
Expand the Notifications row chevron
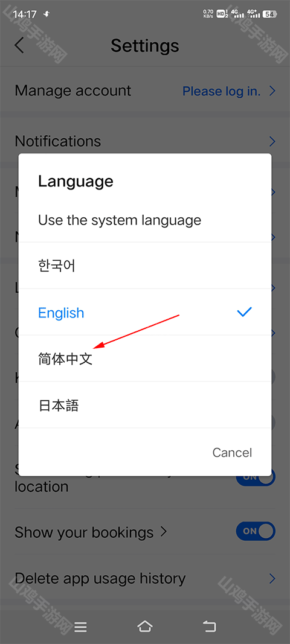(x=272, y=142)
